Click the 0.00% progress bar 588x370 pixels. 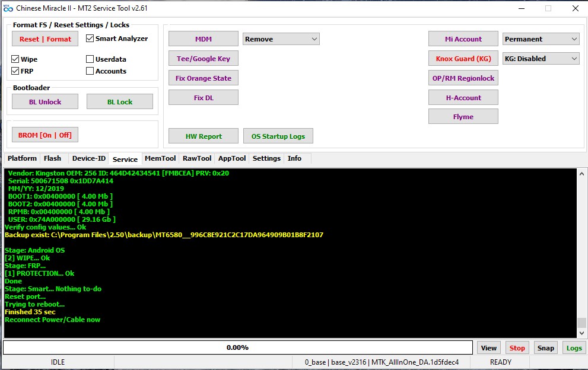click(x=238, y=347)
